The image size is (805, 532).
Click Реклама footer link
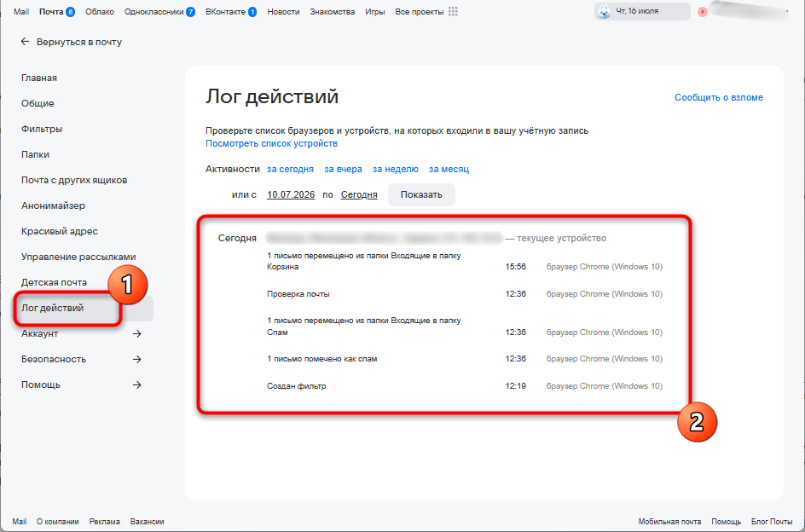pyautogui.click(x=104, y=522)
